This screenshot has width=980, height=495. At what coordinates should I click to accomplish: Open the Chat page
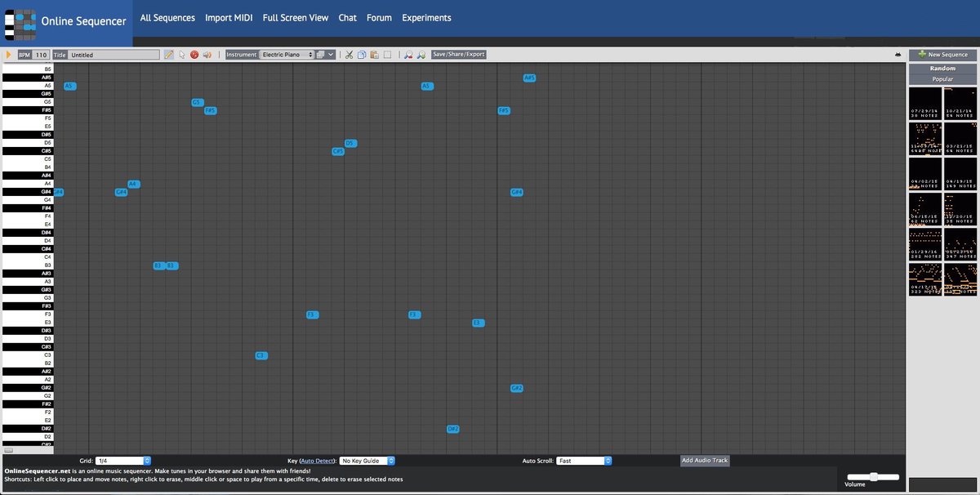(x=348, y=17)
